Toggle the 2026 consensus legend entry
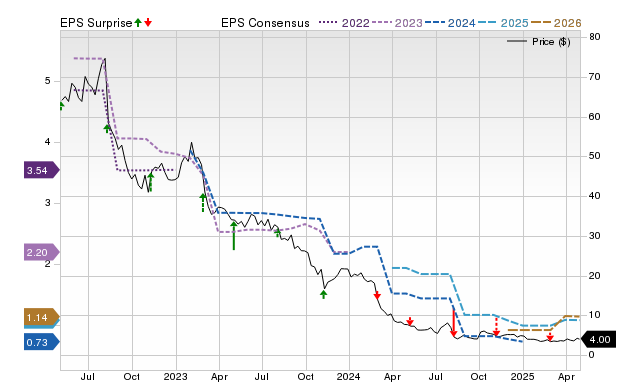 556,23
